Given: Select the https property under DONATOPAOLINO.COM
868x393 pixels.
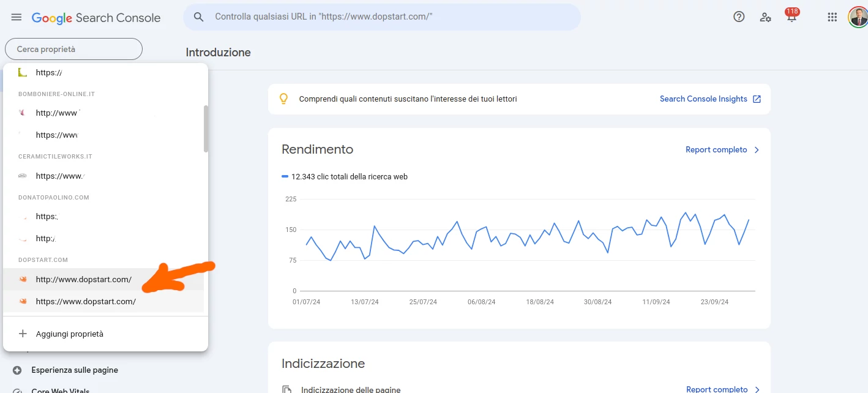Looking at the screenshot, I should point(103,216).
